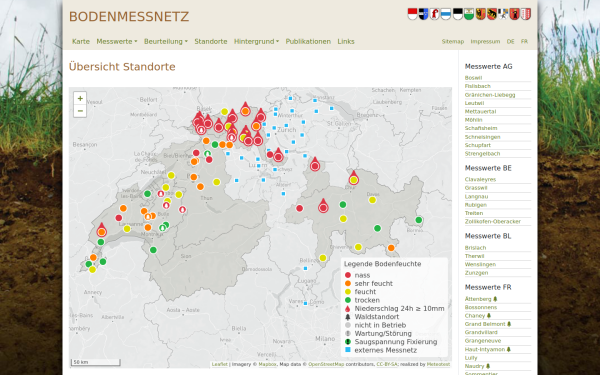
Task: Open the Brislach station link
Action: [x=476, y=248]
